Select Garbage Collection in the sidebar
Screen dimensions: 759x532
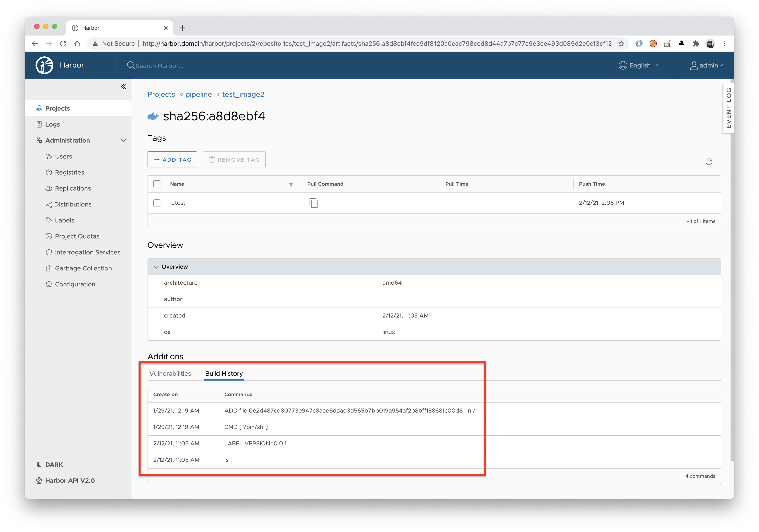[x=83, y=268]
